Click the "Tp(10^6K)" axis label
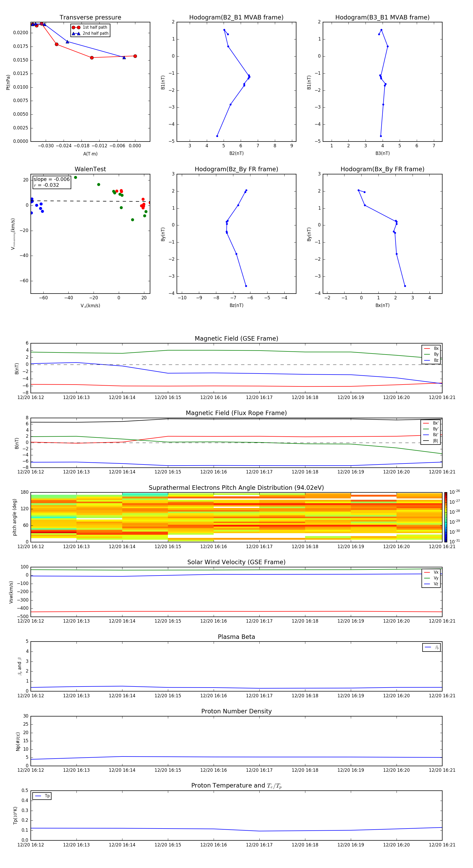This screenshot has height=868, width=473. click(15, 815)
